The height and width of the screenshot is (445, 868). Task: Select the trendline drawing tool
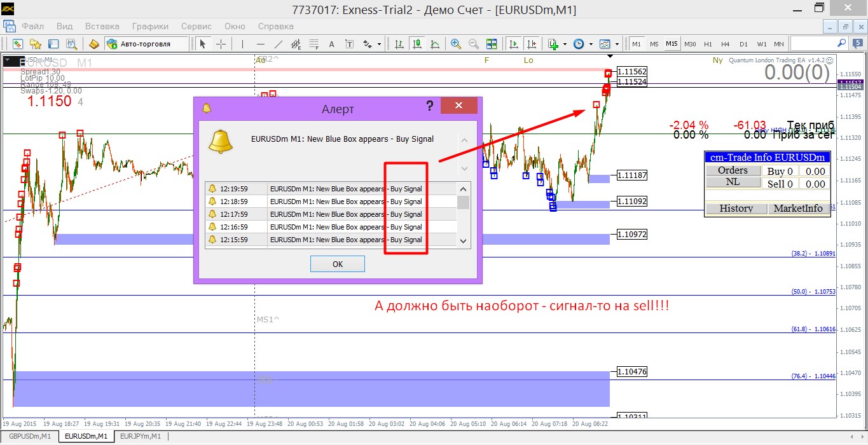coord(278,44)
